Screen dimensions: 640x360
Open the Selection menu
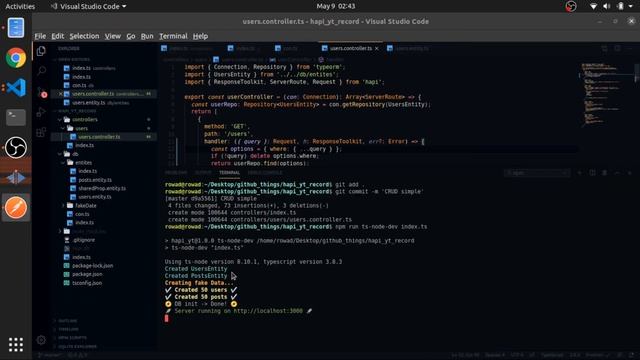click(84, 36)
